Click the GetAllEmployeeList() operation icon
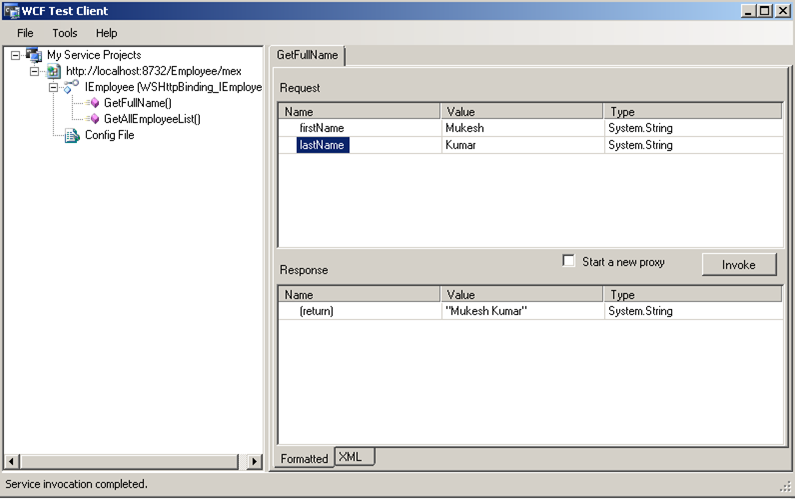This screenshot has height=499, width=795. coord(93,119)
